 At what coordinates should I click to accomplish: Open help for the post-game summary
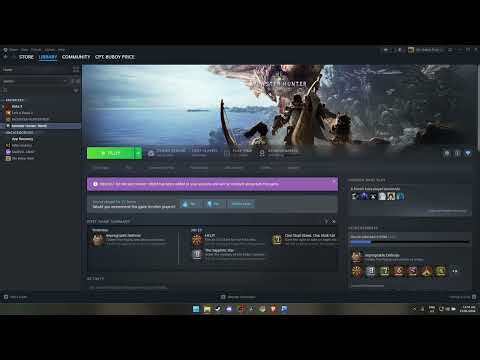[x=326, y=222]
